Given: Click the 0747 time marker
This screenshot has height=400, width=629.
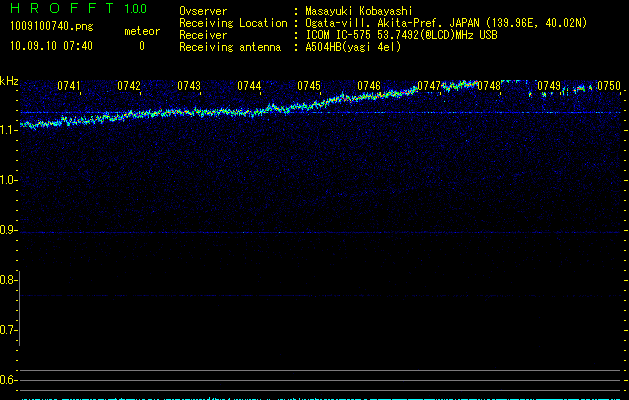Looking at the screenshot, I should click(429, 86).
